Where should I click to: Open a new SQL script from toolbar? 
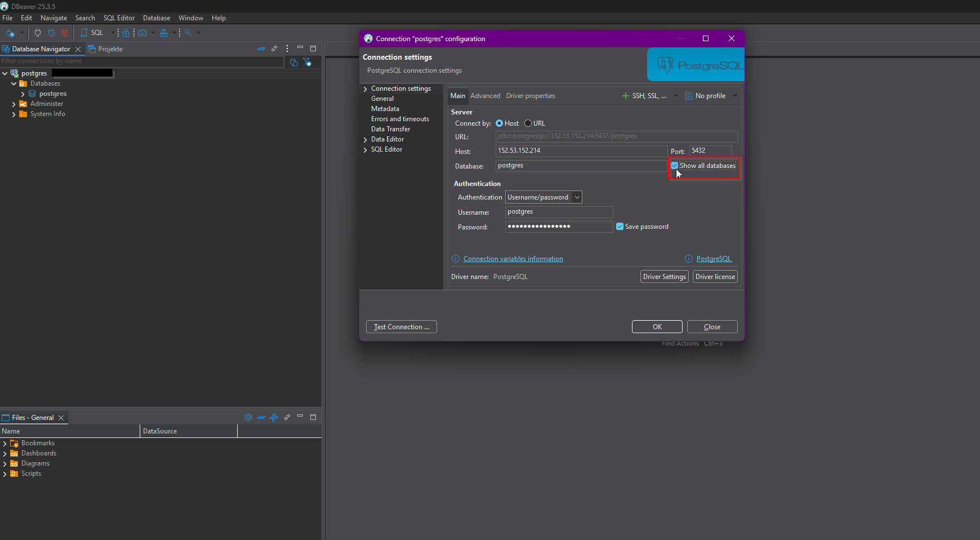[93, 33]
